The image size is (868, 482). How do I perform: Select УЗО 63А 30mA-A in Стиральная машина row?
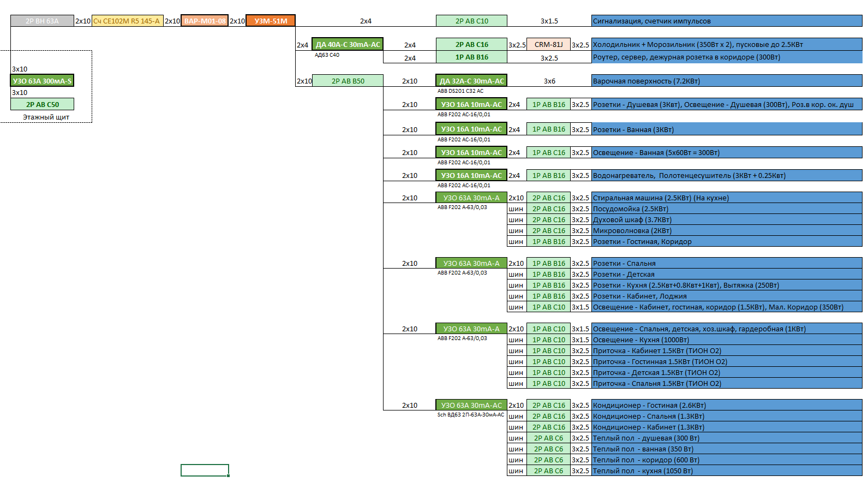tap(471, 198)
